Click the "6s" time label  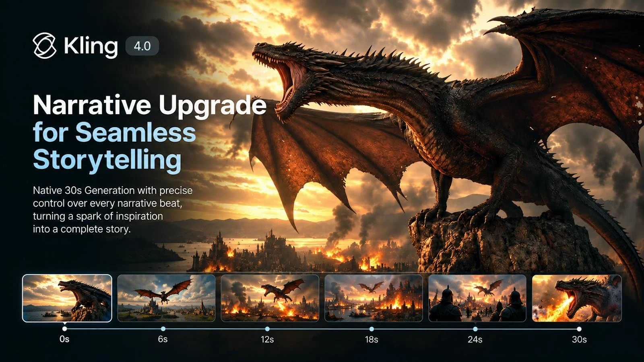(163, 339)
